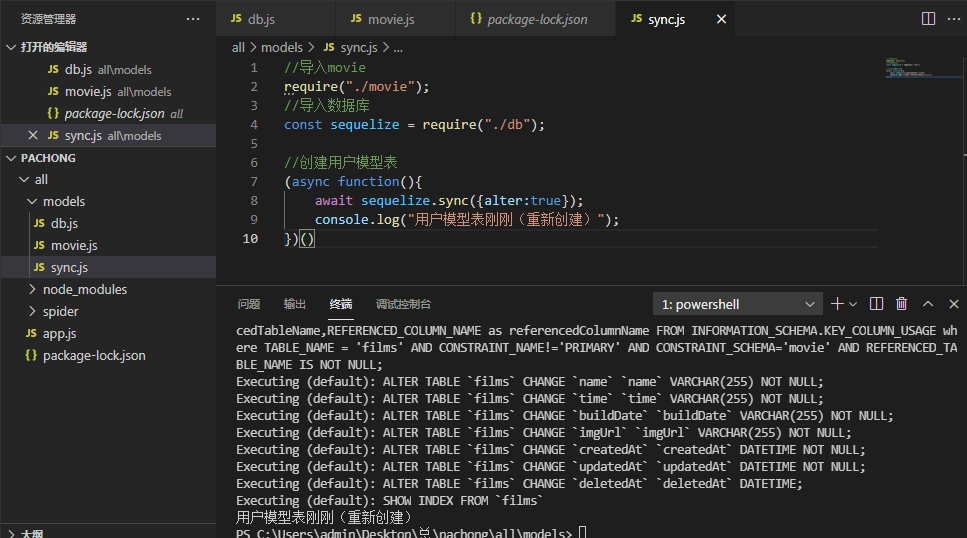Maximize the panel size with chevron
Screen dimensions: 967x538
(928, 304)
